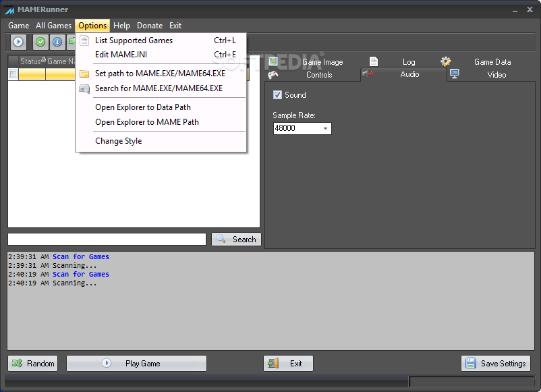Switch to the Log tab
Viewport: 541px width, 392px height.
(x=409, y=62)
